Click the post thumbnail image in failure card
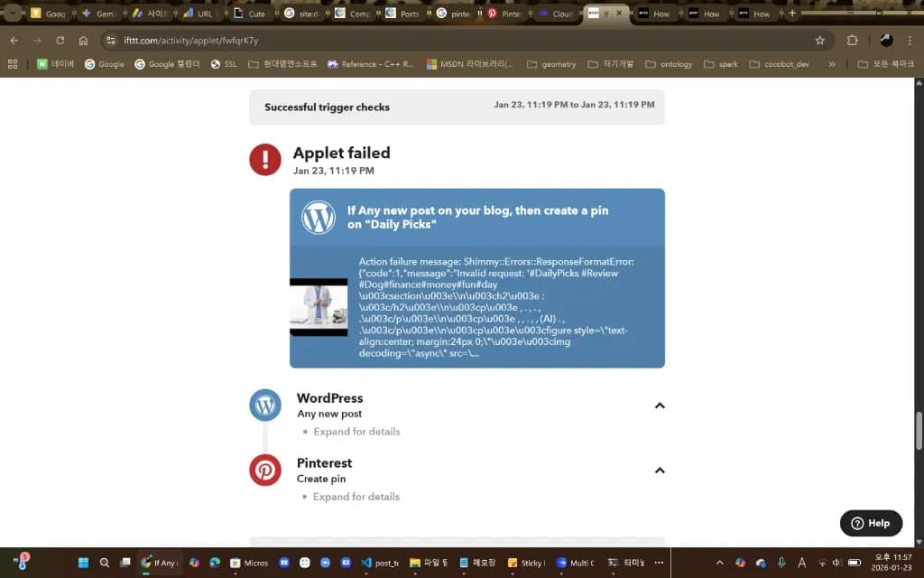The image size is (924, 578). [x=319, y=307]
